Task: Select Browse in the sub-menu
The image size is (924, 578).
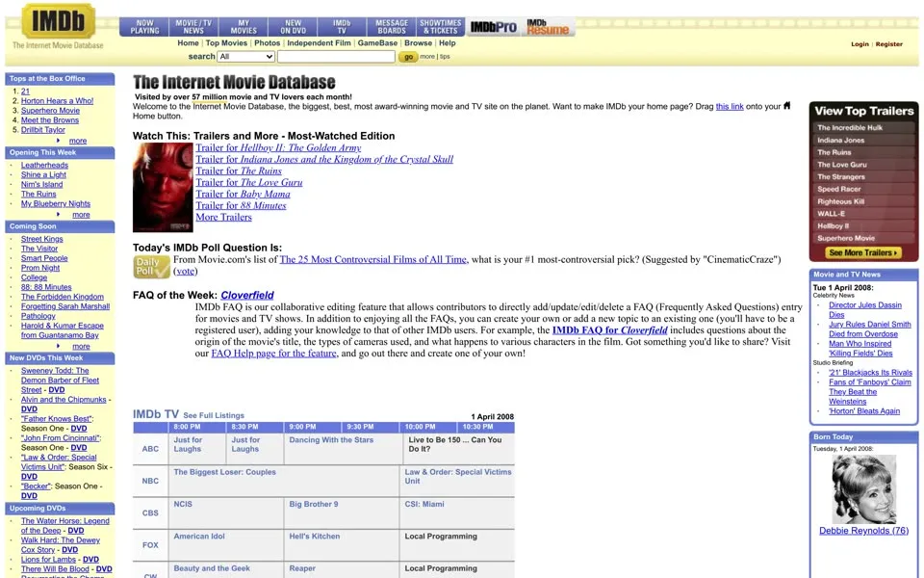Action: (x=418, y=43)
